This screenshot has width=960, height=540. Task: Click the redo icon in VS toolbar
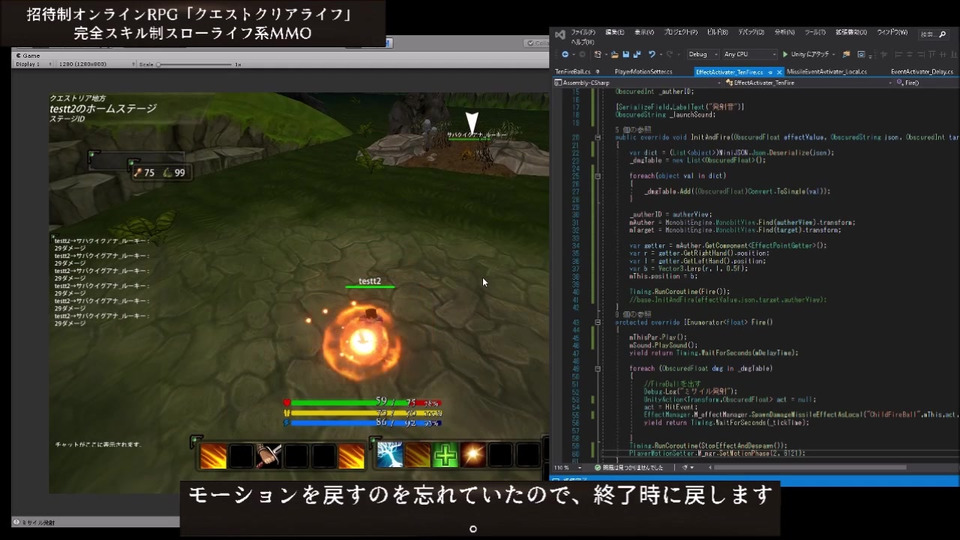(x=669, y=54)
